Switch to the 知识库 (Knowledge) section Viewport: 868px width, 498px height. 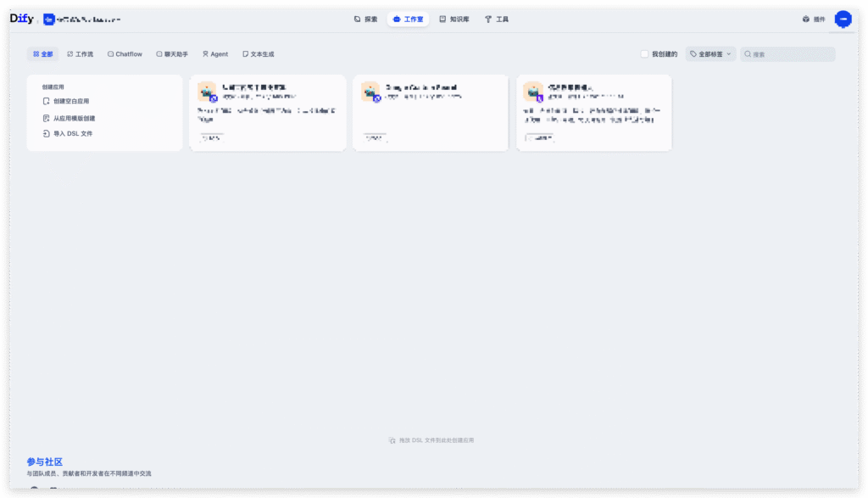453,19
